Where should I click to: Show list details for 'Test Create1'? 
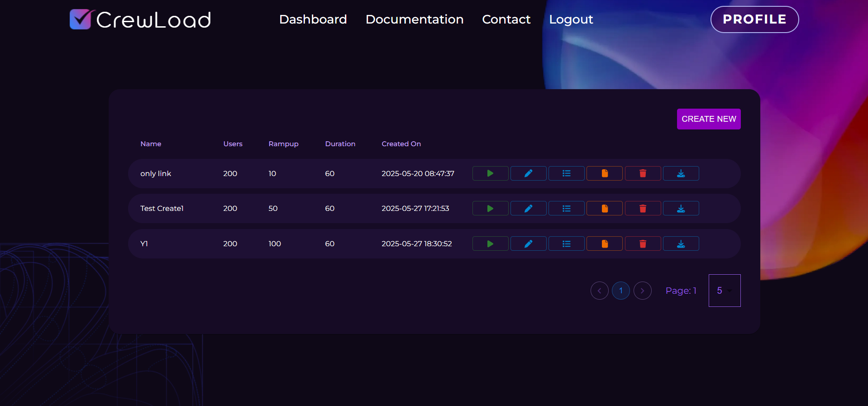567,208
